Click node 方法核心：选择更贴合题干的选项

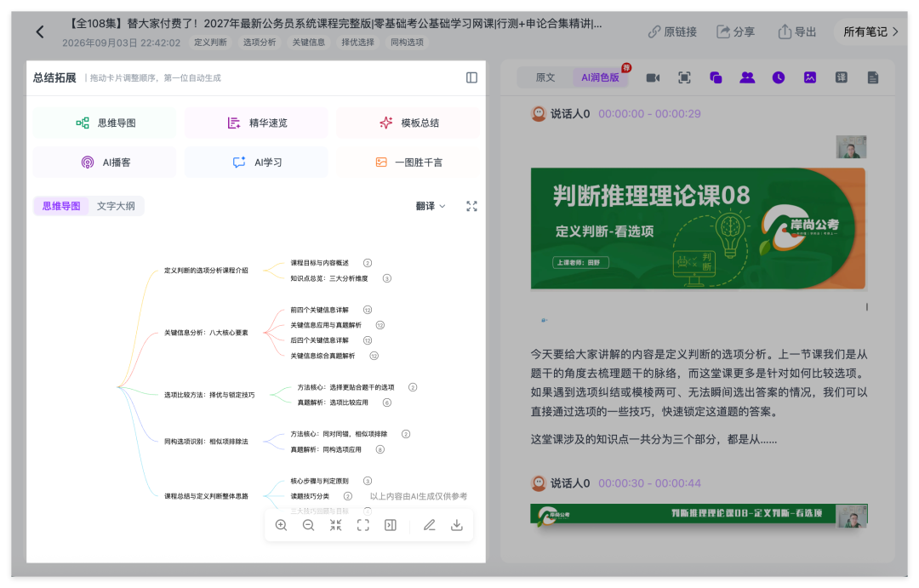point(345,387)
